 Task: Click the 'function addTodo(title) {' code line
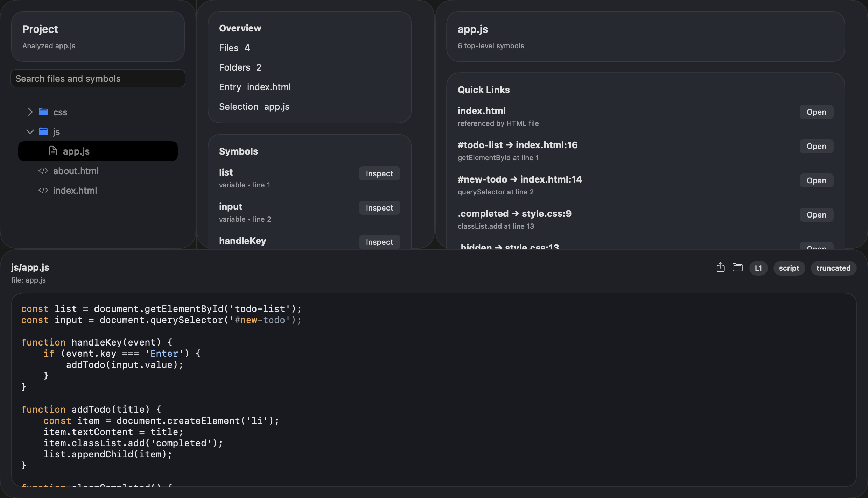[91, 409]
